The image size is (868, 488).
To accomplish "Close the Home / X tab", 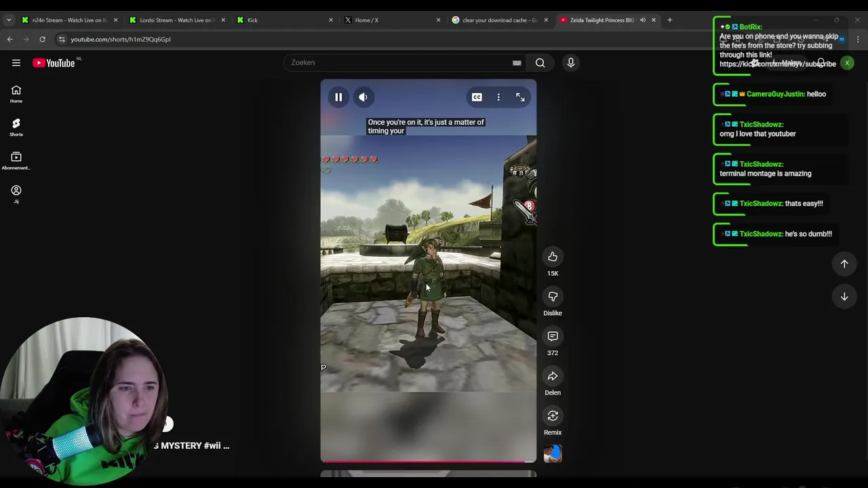I will point(438,20).
